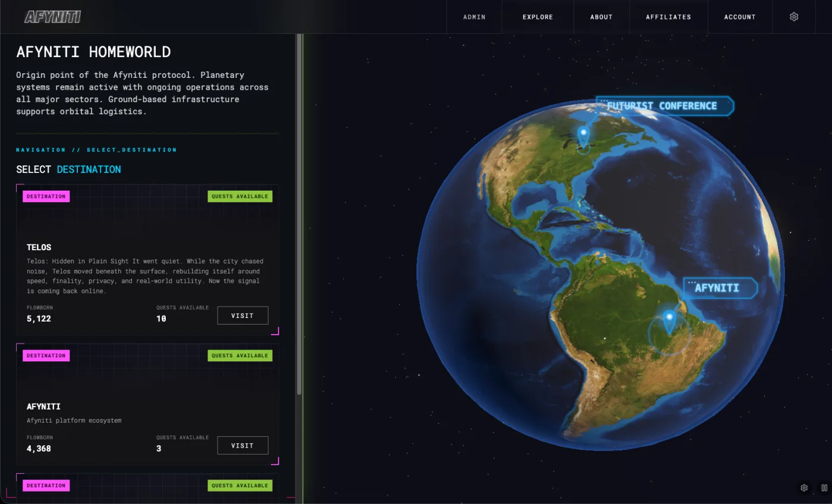Screen dimensions: 832x504
Task: Click the AFYNITI label on the globe
Action: pos(720,288)
